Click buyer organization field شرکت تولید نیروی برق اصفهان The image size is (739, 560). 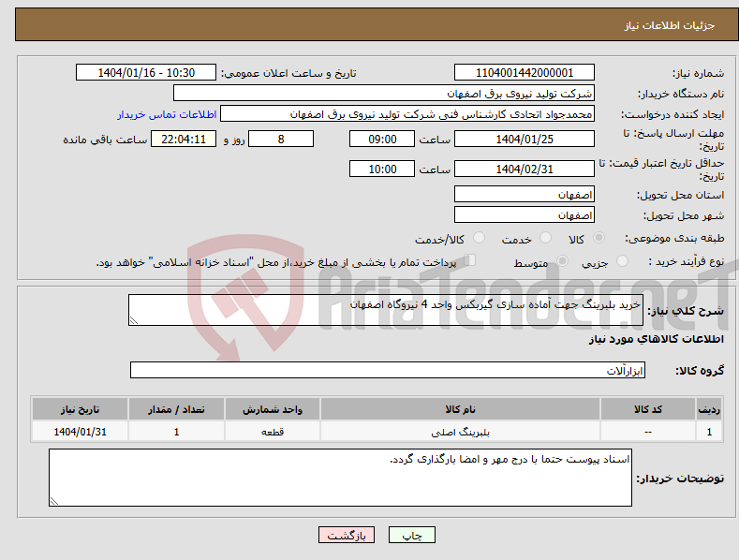384,94
